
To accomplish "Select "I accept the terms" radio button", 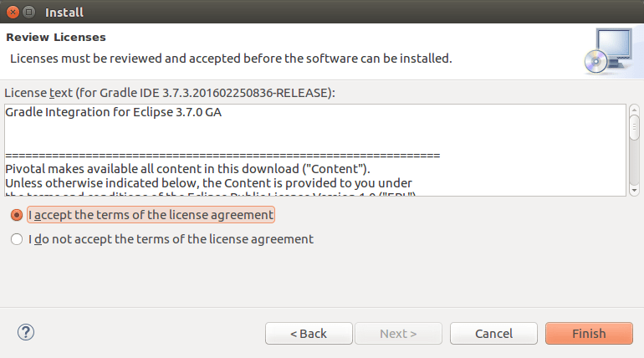I will [x=17, y=215].
